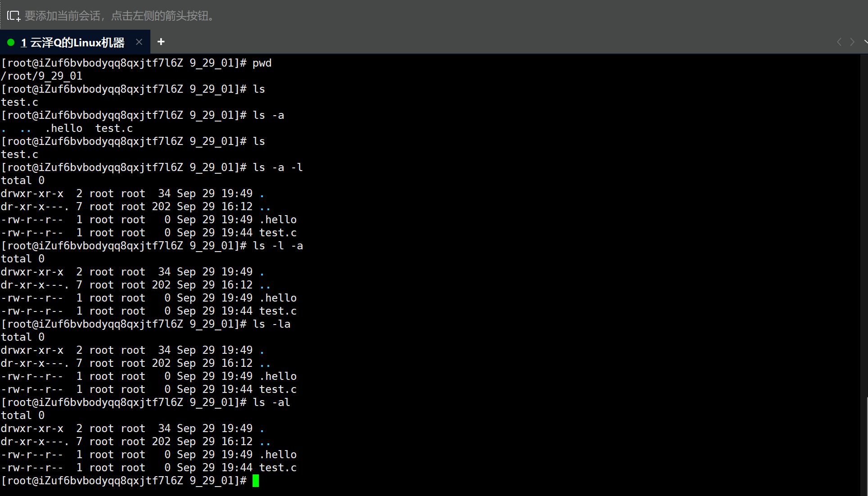Close the 云泽Q的Linux机器 session tab
This screenshot has width=868, height=496.
[139, 42]
